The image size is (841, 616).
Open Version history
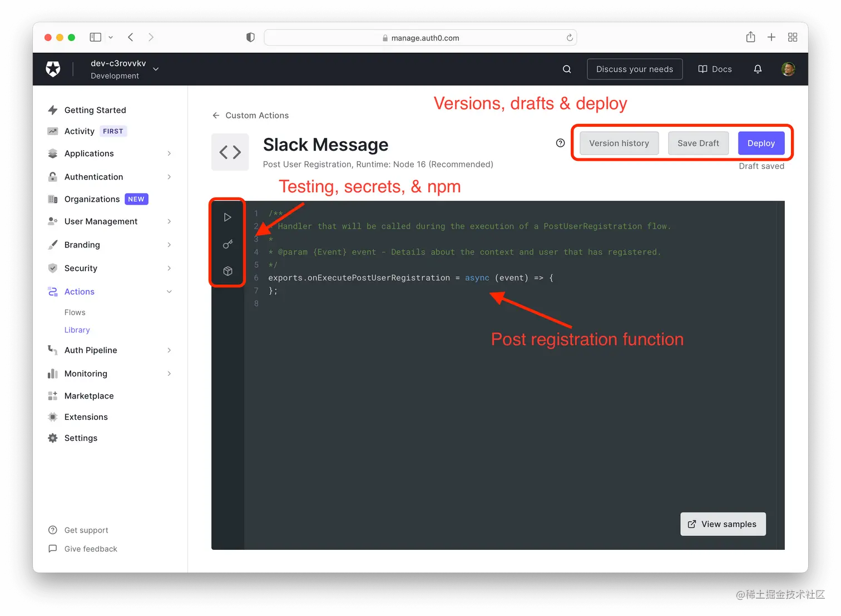619,143
